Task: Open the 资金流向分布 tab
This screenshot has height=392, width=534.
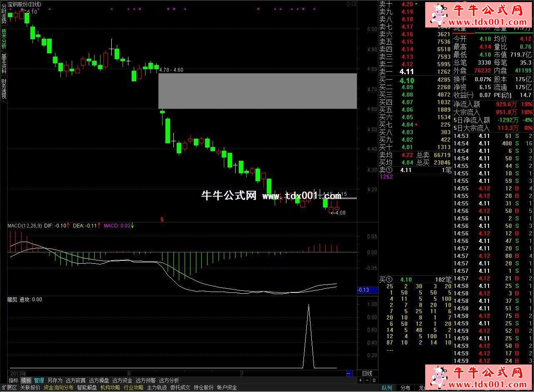Action: (58, 388)
